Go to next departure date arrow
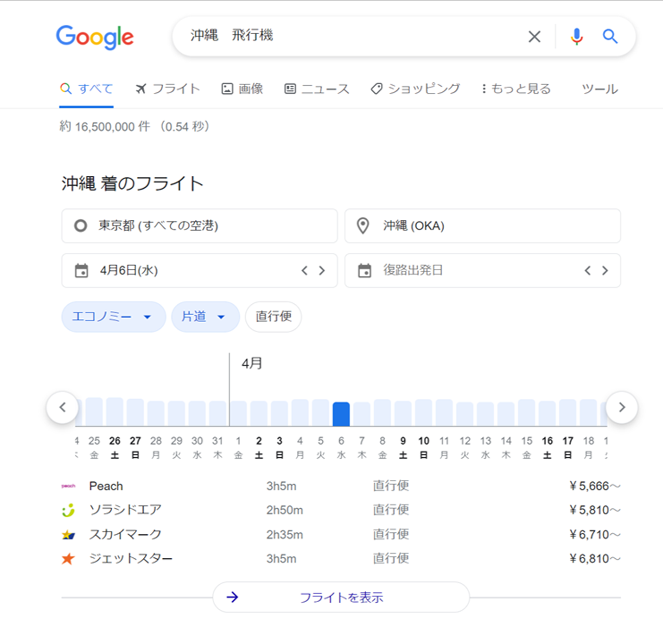The height and width of the screenshot is (644, 663). 322,270
